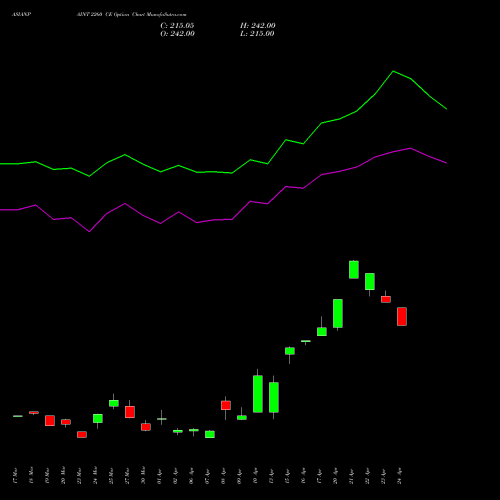Click the close value C: 215.05
500x500 pixels.
[177, 26]
